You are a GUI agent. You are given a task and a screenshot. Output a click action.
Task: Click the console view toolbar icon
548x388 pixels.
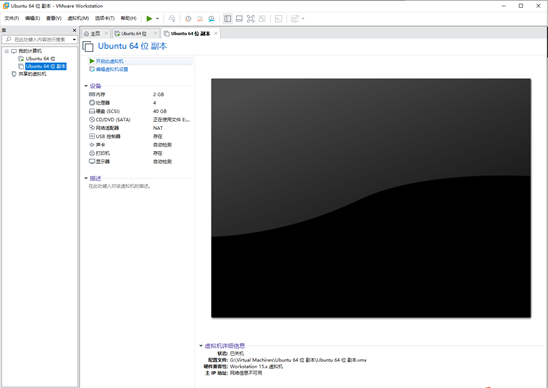click(x=279, y=19)
